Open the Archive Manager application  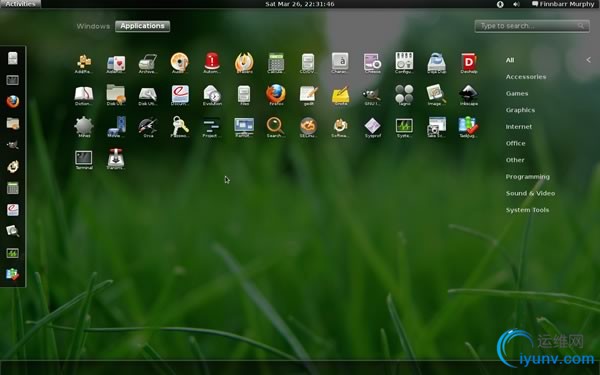click(x=148, y=62)
